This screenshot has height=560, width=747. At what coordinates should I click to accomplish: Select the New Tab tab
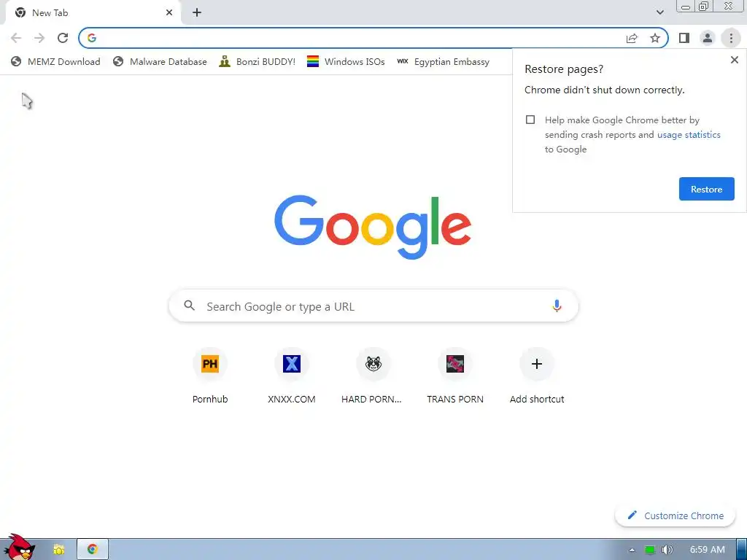point(93,13)
